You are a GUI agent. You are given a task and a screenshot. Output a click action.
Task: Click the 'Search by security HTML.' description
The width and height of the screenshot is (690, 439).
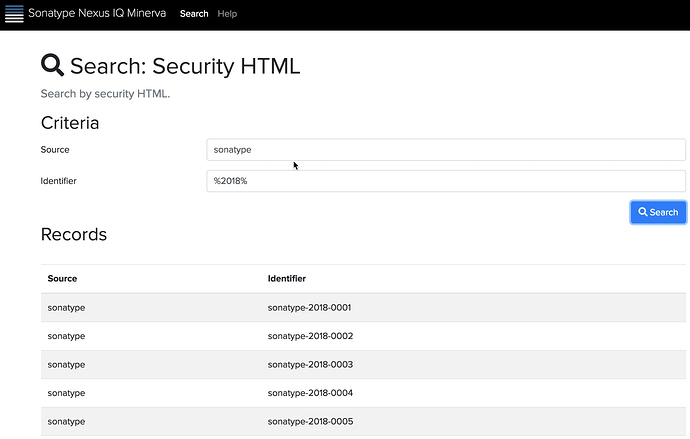point(105,94)
